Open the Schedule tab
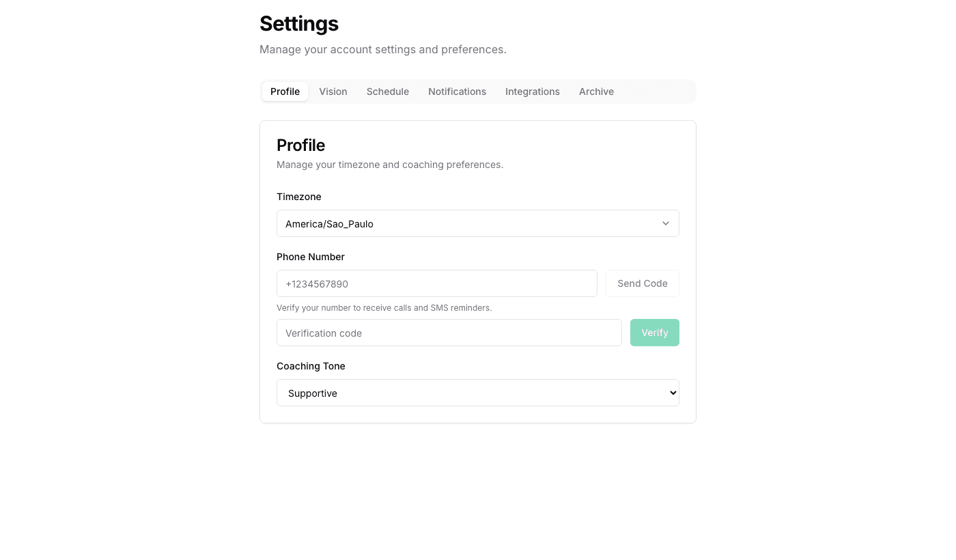The width and height of the screenshot is (956, 560). tap(387, 91)
